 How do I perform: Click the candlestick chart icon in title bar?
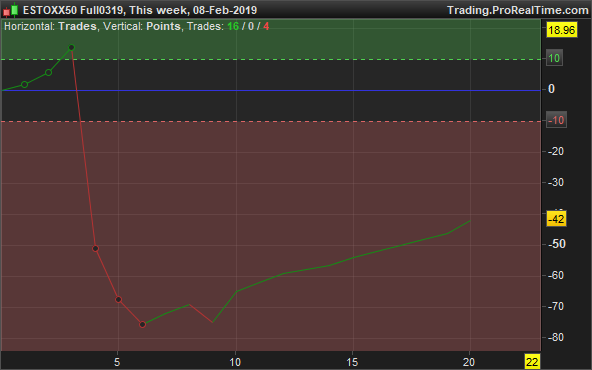point(11,10)
